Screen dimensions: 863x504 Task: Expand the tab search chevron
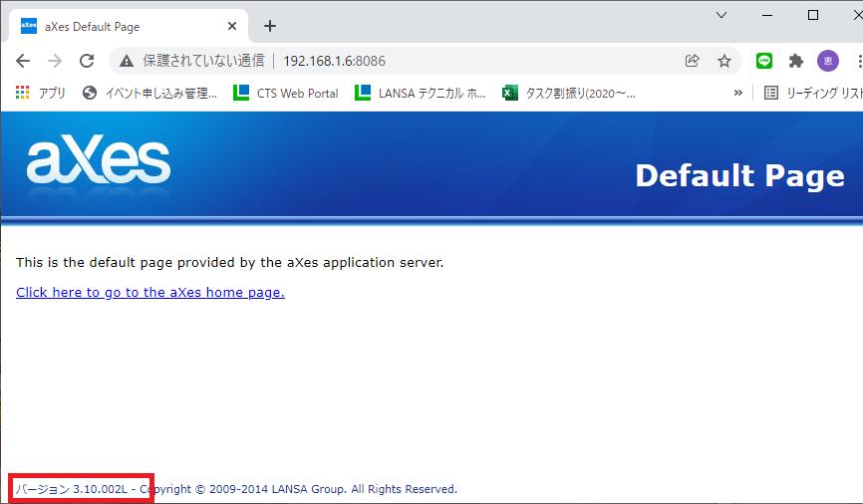(x=721, y=15)
